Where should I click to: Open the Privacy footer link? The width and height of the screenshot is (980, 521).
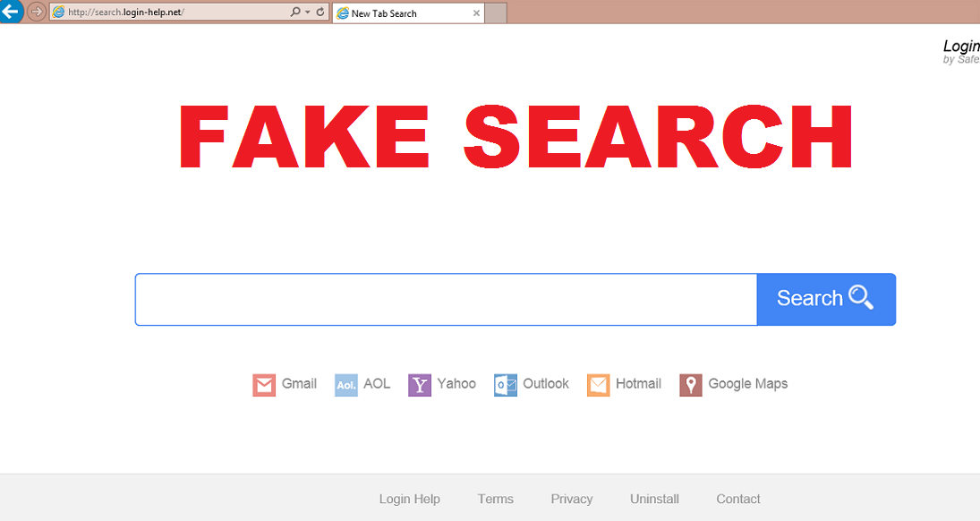click(x=572, y=500)
